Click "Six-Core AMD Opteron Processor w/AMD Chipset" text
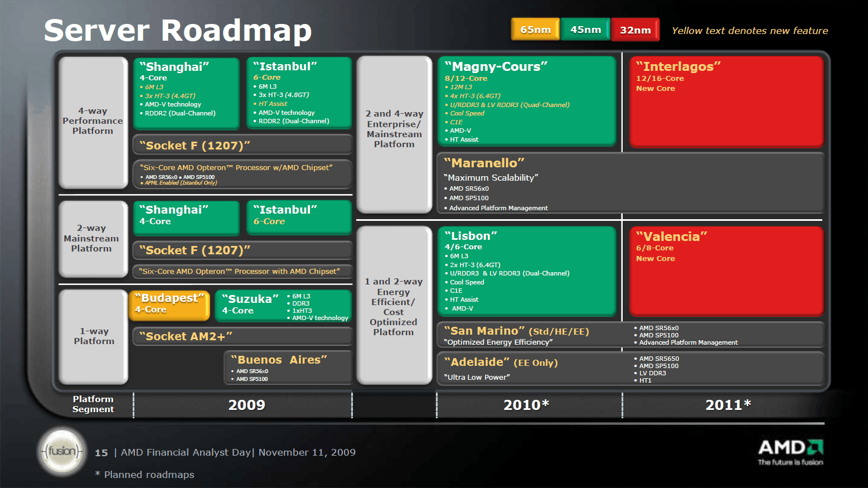This screenshot has width=868, height=488. click(236, 167)
